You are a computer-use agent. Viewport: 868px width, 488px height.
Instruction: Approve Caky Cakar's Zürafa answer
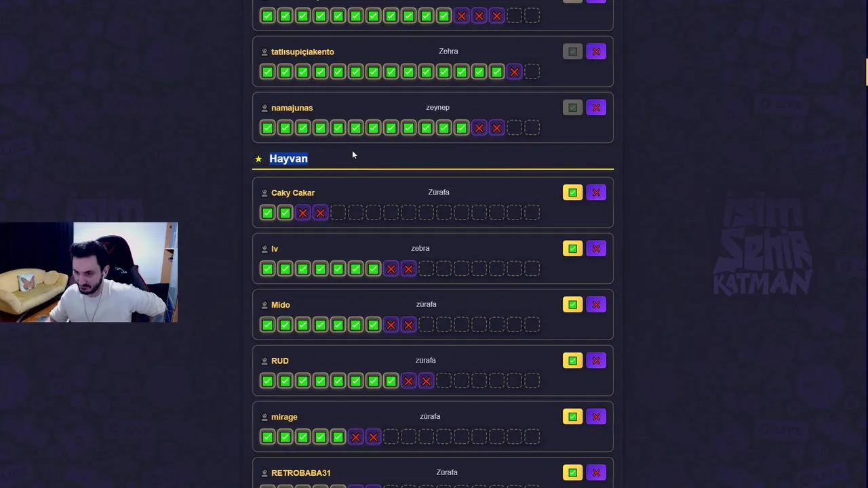(572, 192)
